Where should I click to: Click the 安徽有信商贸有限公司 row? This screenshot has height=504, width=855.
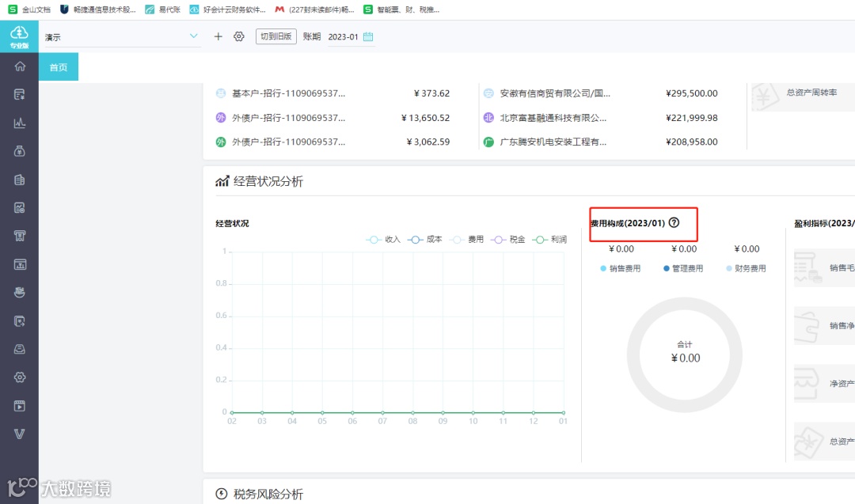[x=600, y=93]
